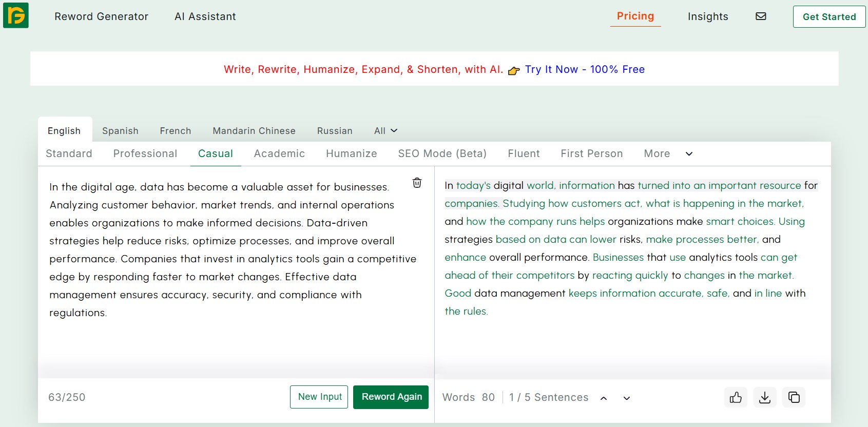This screenshot has height=427, width=868.
Task: Open AI Assistant in navigation
Action: (x=205, y=16)
